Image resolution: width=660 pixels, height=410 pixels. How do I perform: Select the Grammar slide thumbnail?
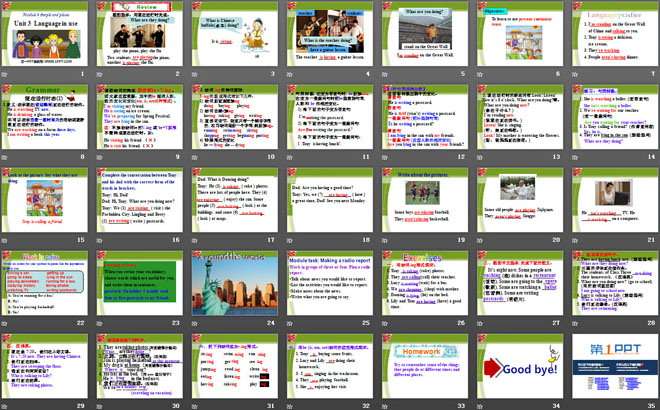pyautogui.click(x=45, y=117)
